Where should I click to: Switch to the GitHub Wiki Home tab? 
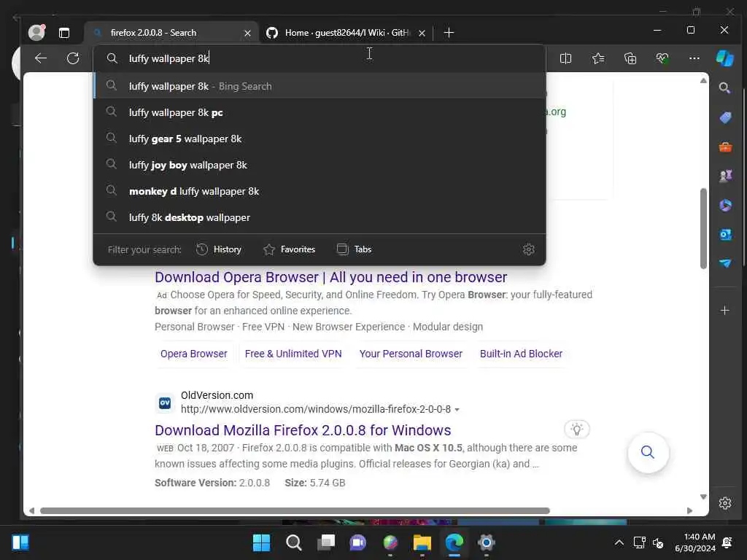347,33
